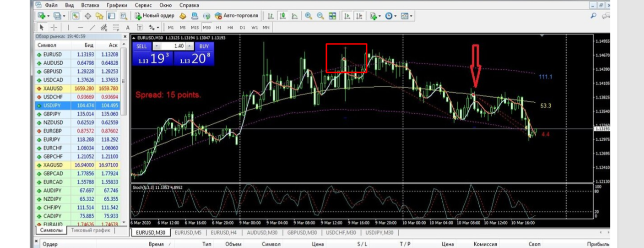Viewport: 644px width, 248px height.
Task: Open the Templates dropdown
Action: (x=406, y=16)
